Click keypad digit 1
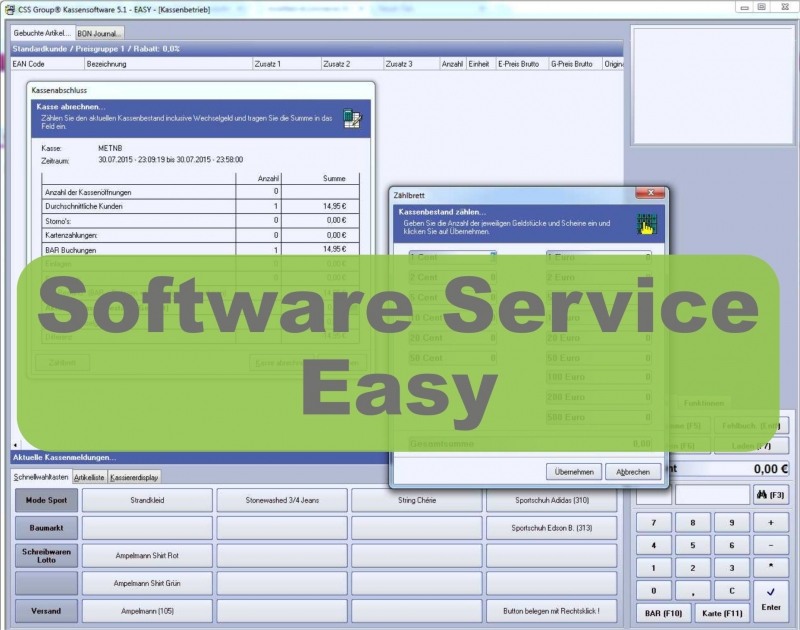Image resolution: width=800 pixels, height=630 pixels. click(654, 568)
